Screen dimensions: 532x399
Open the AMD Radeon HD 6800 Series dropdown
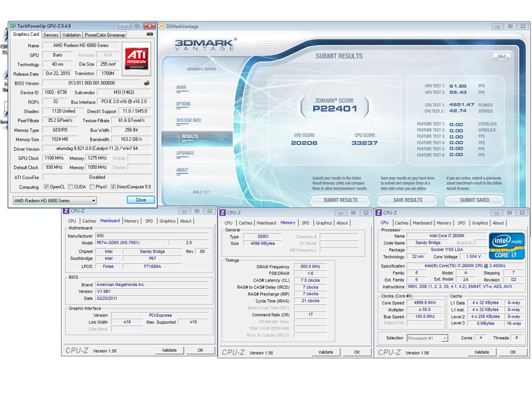[x=55, y=201]
